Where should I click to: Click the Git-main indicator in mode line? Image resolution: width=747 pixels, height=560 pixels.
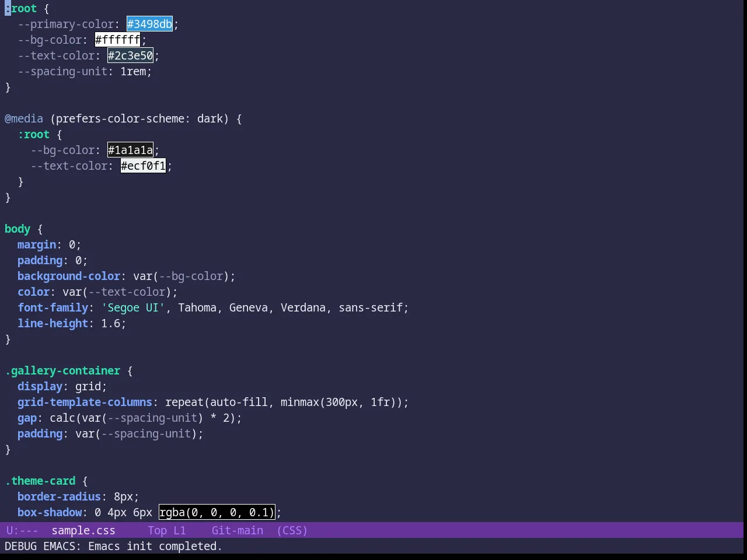click(238, 530)
